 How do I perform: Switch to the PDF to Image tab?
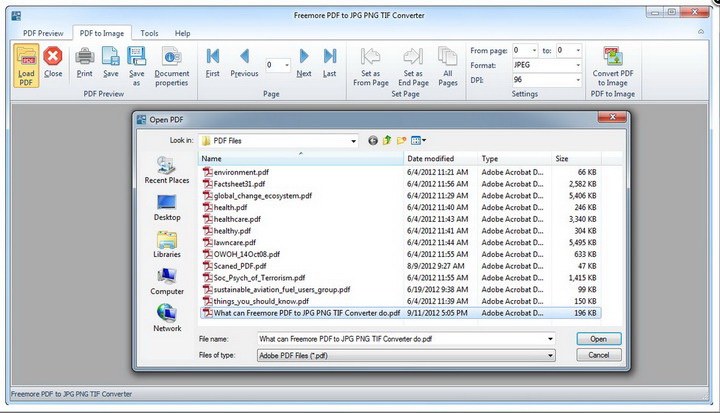102,33
